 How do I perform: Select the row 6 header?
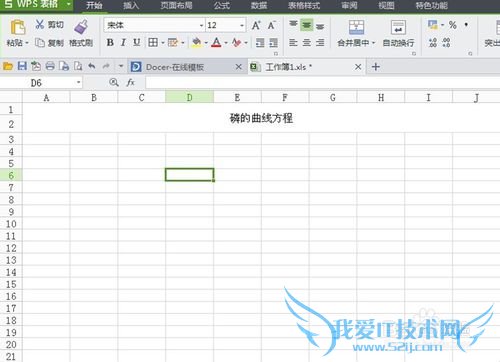[11, 175]
